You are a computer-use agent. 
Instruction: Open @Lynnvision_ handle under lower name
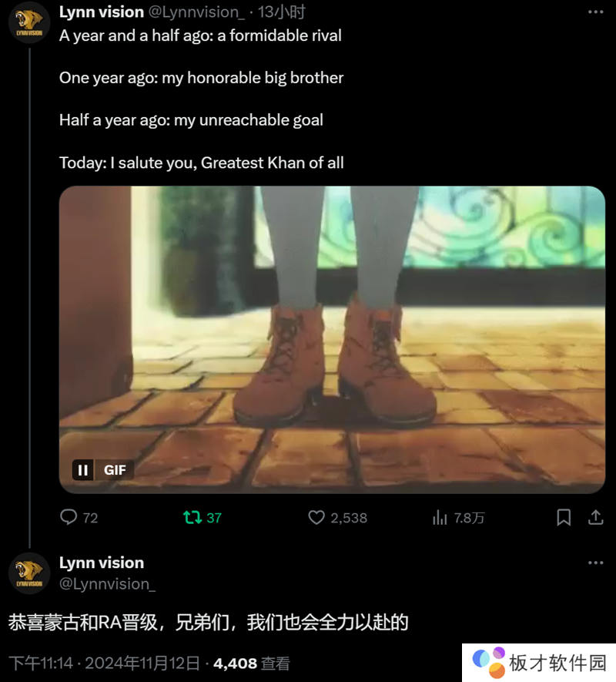107,583
